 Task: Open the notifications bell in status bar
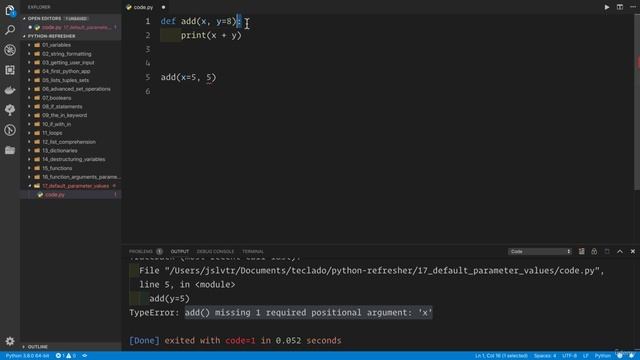coord(632,356)
